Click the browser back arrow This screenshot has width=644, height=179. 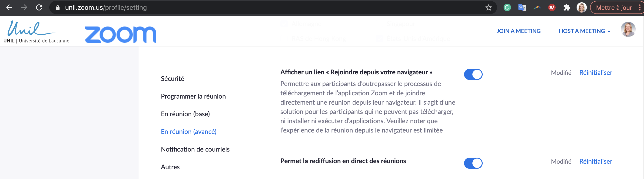coord(9,7)
